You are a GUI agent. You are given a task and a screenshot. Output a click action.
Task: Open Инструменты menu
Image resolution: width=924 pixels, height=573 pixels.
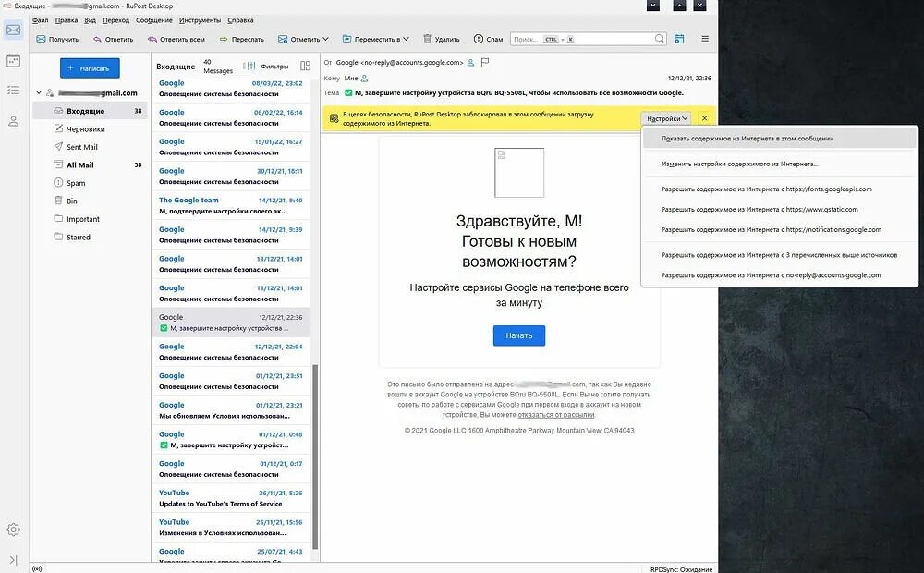click(200, 20)
